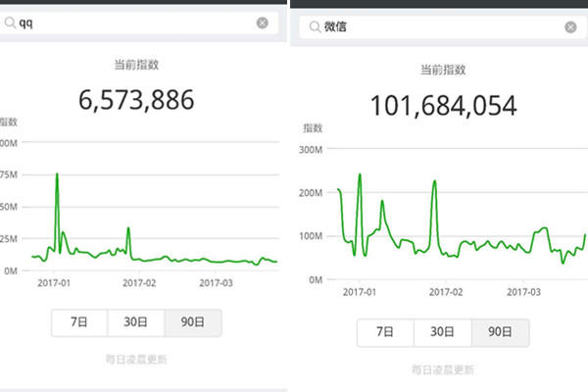Focus the qq search input

[x=139, y=23]
